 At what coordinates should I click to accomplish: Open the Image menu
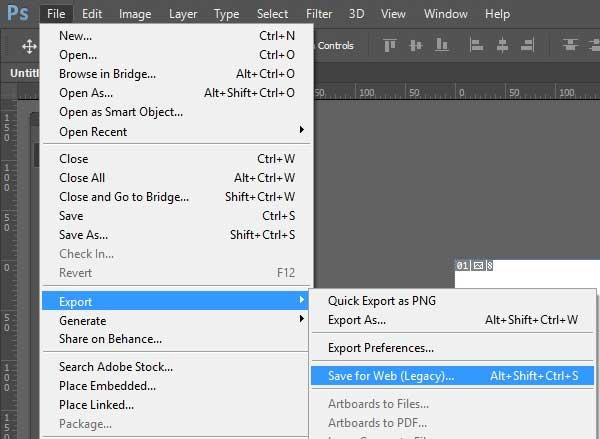click(135, 14)
